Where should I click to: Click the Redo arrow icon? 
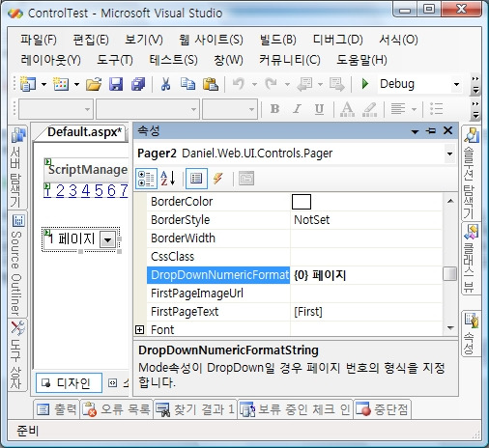coord(271,84)
